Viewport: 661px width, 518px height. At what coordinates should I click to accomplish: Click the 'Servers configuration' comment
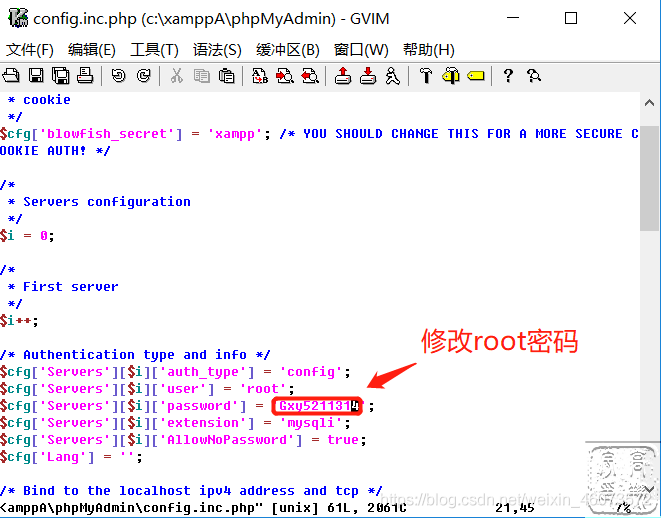coord(107,202)
